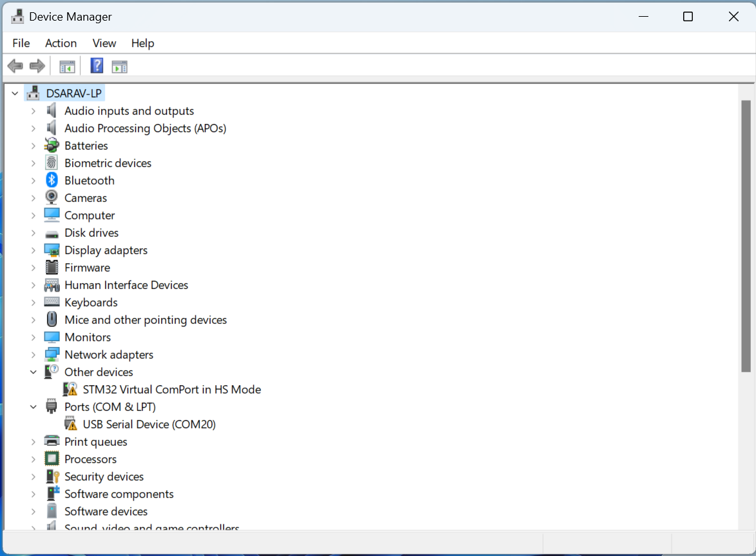
Task: Click the forward navigation arrow
Action: click(x=37, y=65)
